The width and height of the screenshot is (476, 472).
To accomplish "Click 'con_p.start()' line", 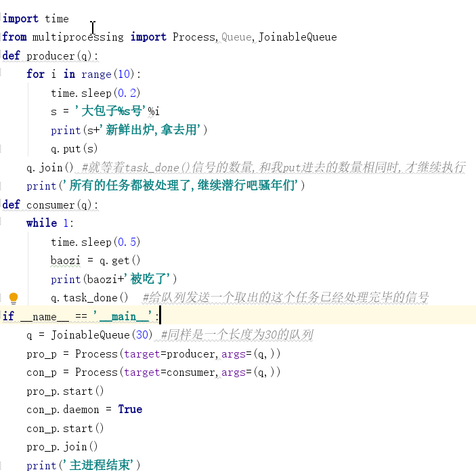I will (x=65, y=428).
